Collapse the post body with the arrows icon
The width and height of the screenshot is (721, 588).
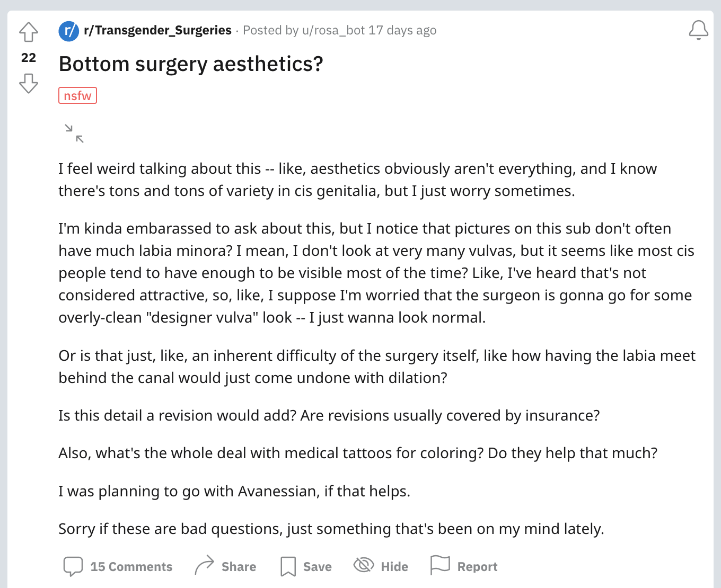point(74,133)
